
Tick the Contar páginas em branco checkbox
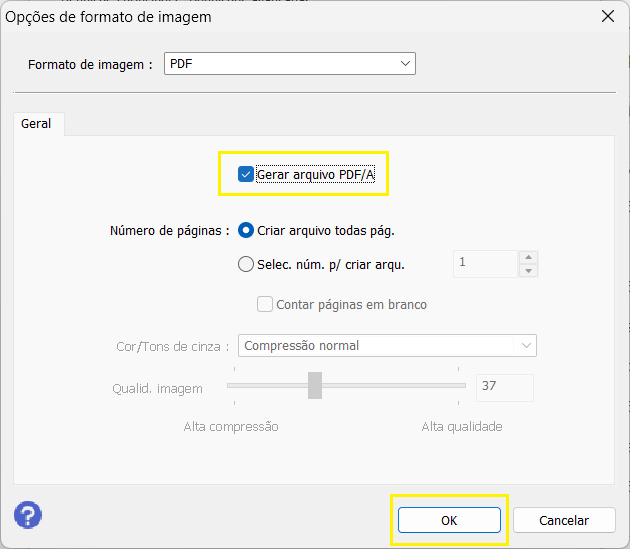point(265,304)
